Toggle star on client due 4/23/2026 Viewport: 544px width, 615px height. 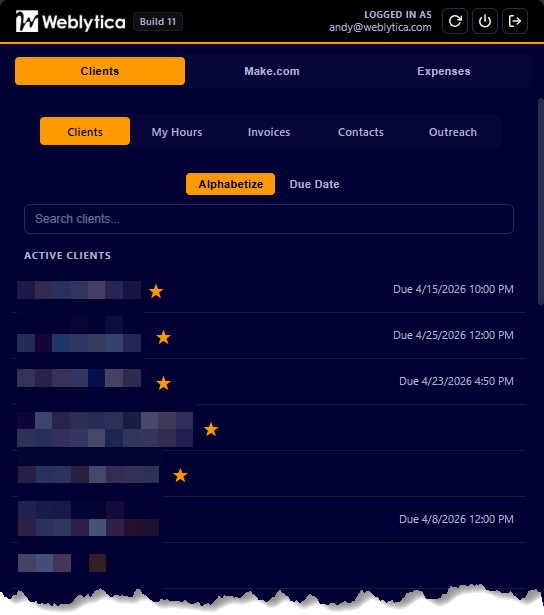(x=164, y=383)
